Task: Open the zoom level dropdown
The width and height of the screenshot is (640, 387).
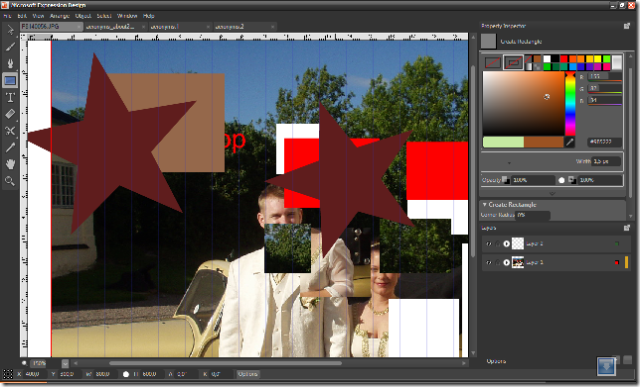Action: click(x=65, y=363)
